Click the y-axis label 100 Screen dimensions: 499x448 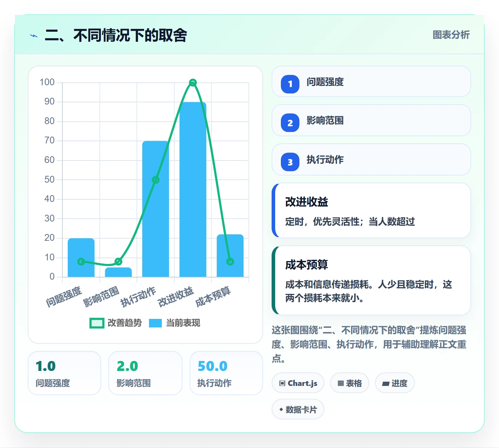tap(47, 82)
